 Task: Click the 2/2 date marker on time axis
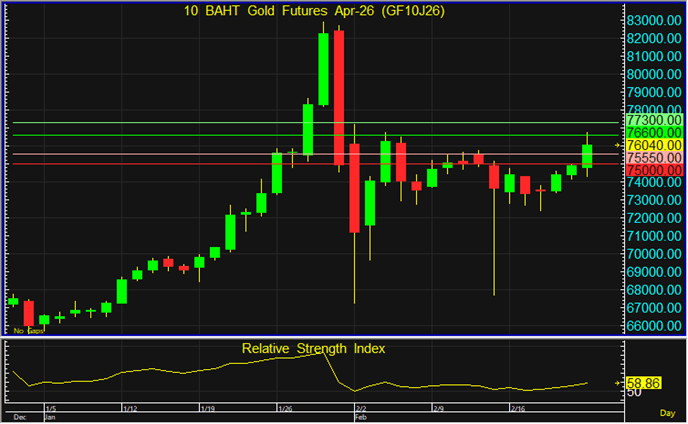pyautogui.click(x=362, y=408)
